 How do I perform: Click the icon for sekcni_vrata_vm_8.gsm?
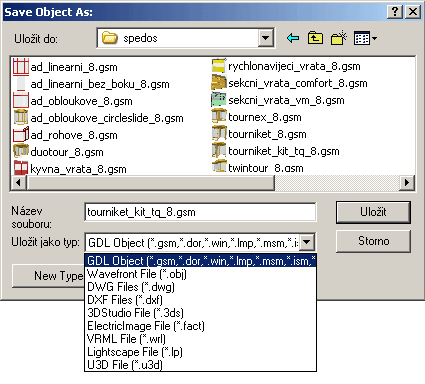coord(219,100)
